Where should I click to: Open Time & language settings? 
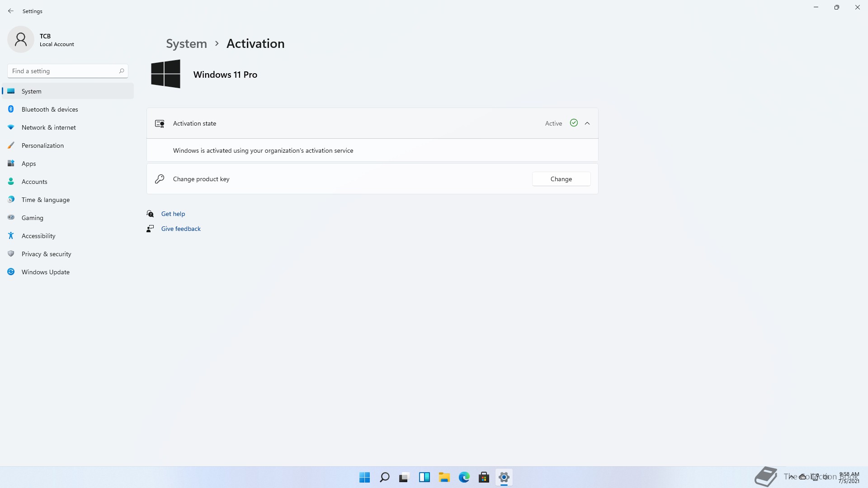68,200
